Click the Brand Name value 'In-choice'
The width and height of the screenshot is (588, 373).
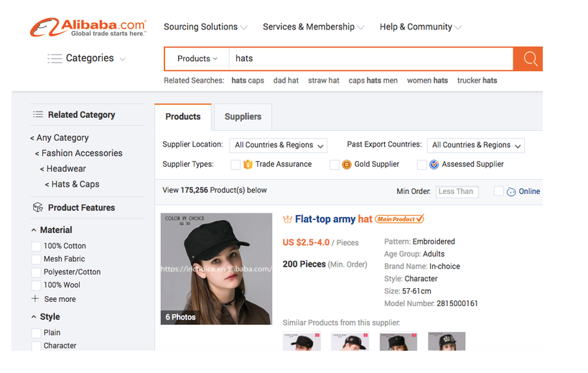[x=444, y=267]
